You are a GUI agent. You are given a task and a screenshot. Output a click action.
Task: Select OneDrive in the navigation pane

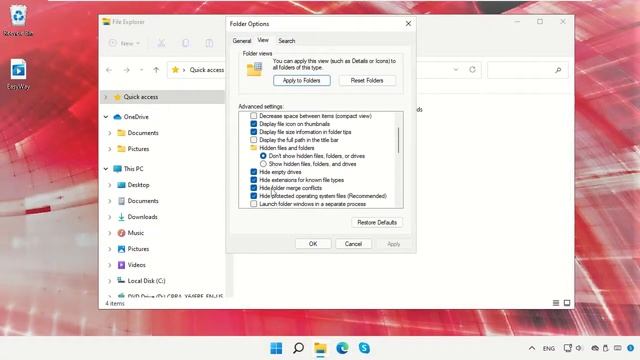136,117
